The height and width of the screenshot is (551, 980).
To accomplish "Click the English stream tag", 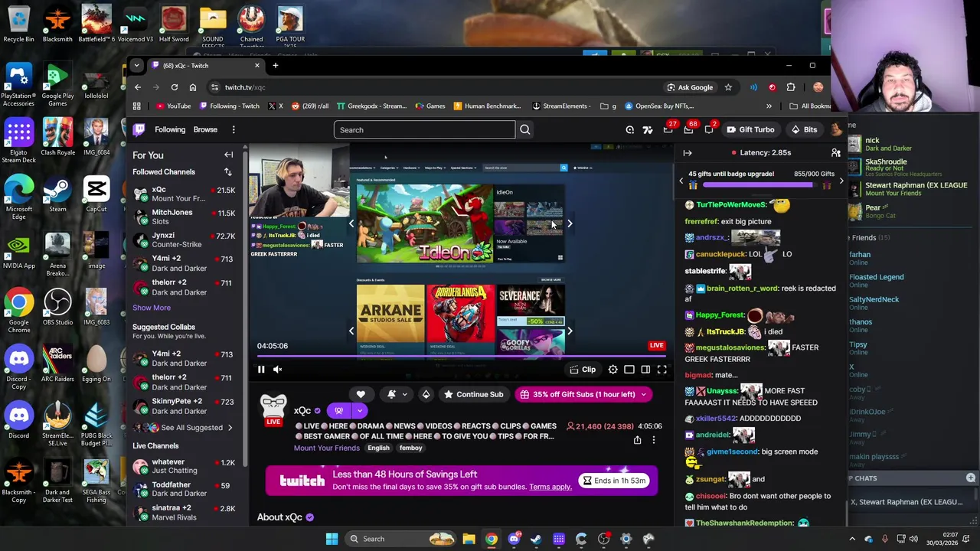I will (x=378, y=448).
